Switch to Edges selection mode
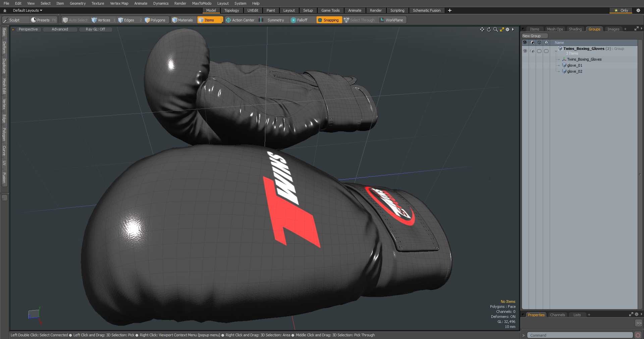The image size is (644, 339). [x=129, y=20]
